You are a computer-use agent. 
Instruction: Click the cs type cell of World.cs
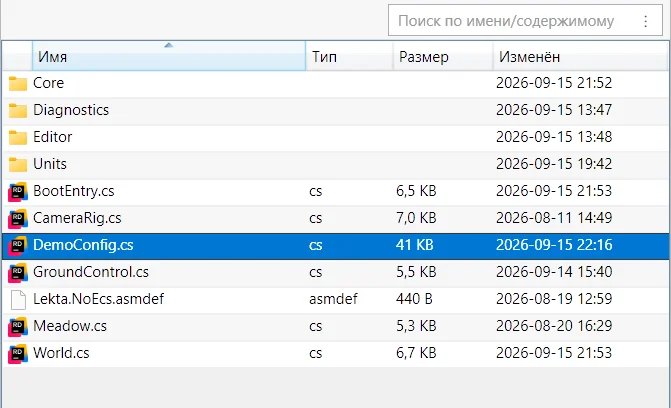pos(315,353)
